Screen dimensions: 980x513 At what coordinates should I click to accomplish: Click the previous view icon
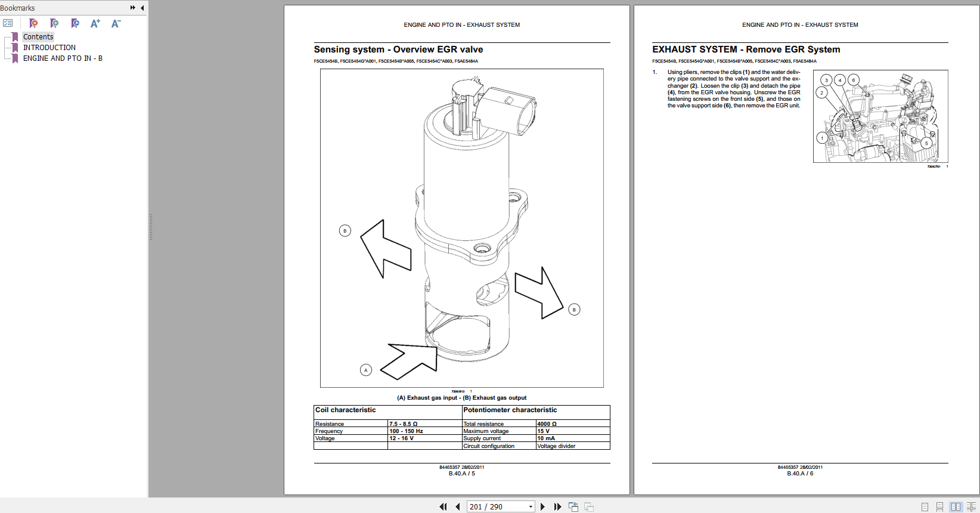click(573, 506)
